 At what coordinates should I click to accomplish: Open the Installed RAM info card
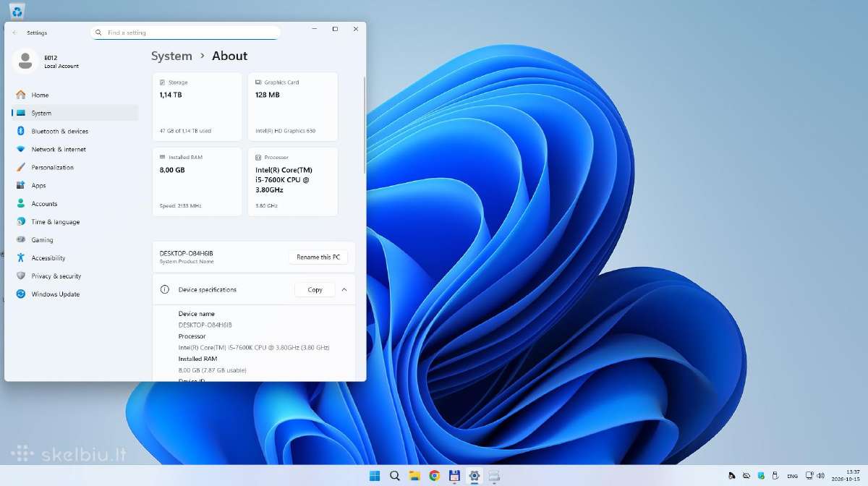[197, 182]
